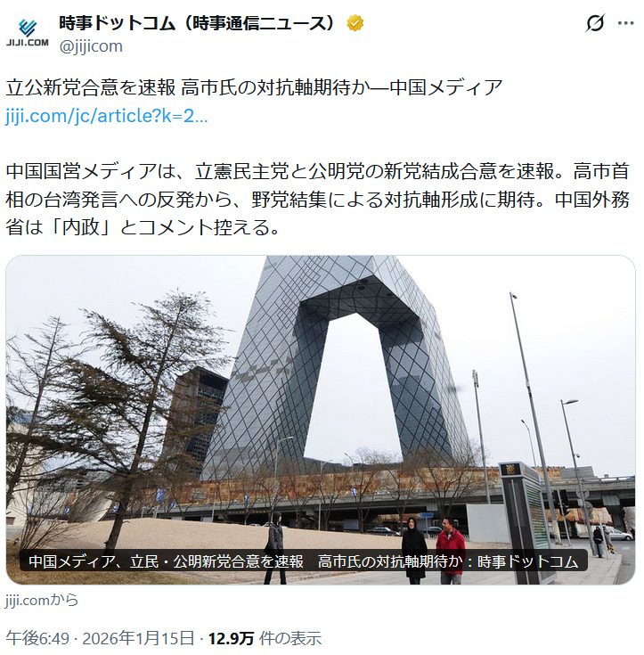Click the 件の表示 views label
The image size is (644, 655).
(290, 638)
